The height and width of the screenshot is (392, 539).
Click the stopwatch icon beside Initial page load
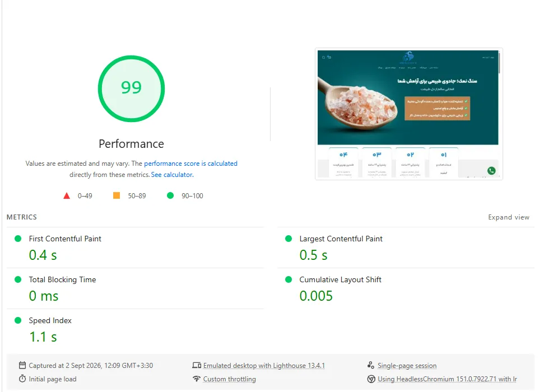22,379
